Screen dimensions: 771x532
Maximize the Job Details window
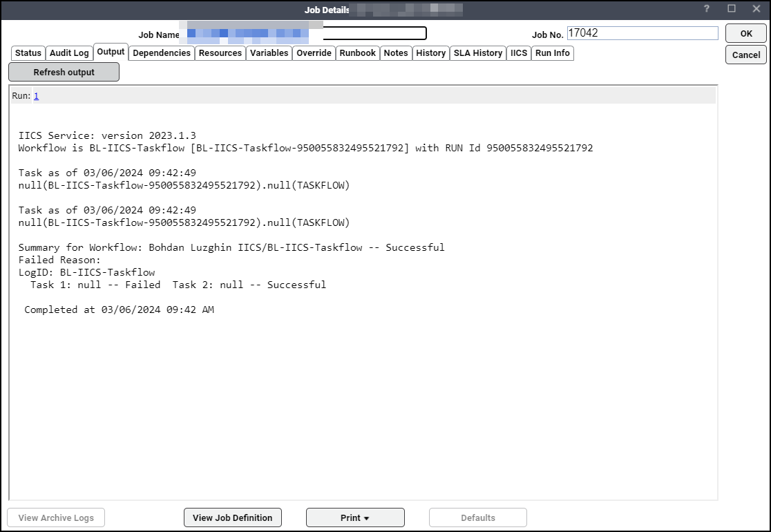pyautogui.click(x=732, y=9)
